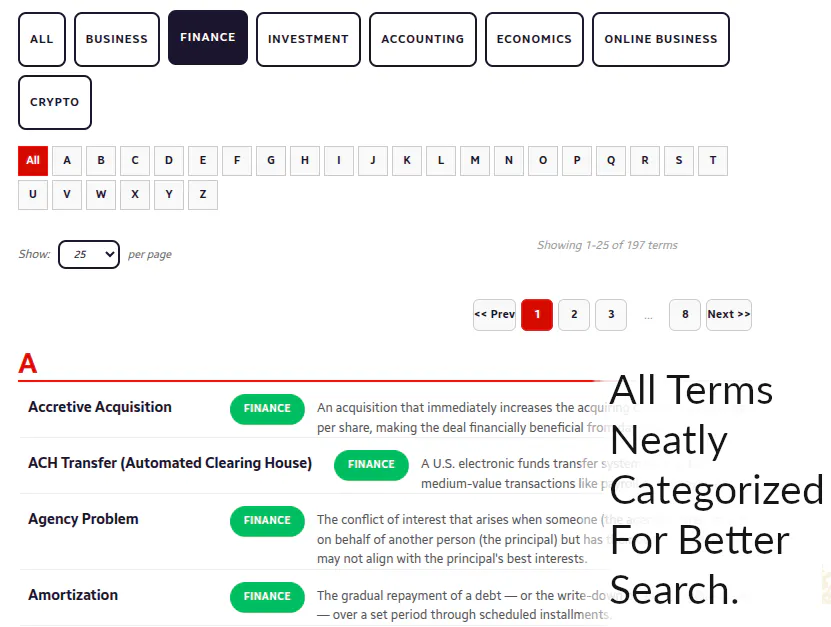Click the red All letter filter

33,161
